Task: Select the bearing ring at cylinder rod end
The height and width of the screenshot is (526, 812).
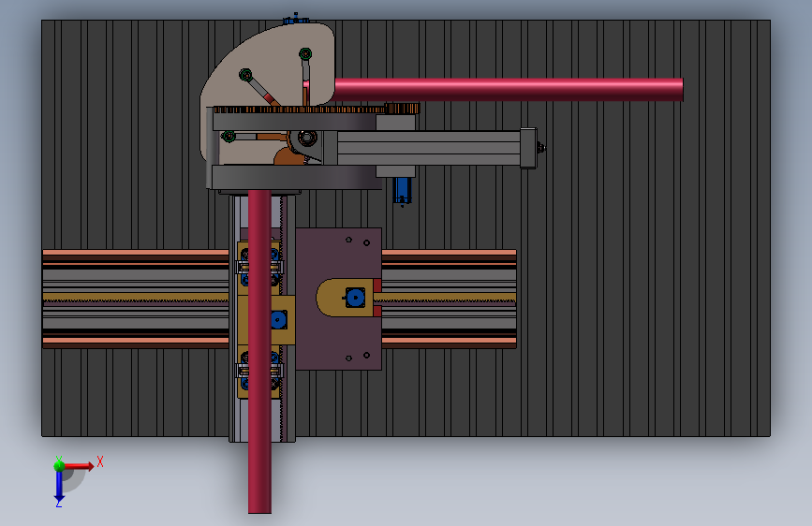Action: click(307, 138)
